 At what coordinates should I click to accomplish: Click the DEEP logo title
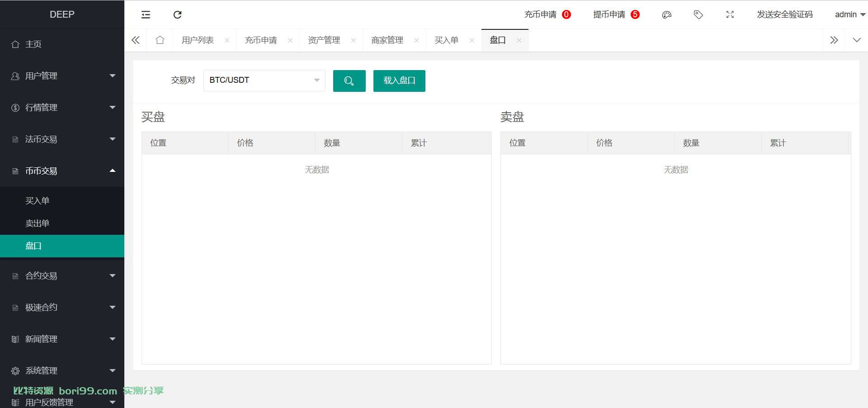coord(62,14)
